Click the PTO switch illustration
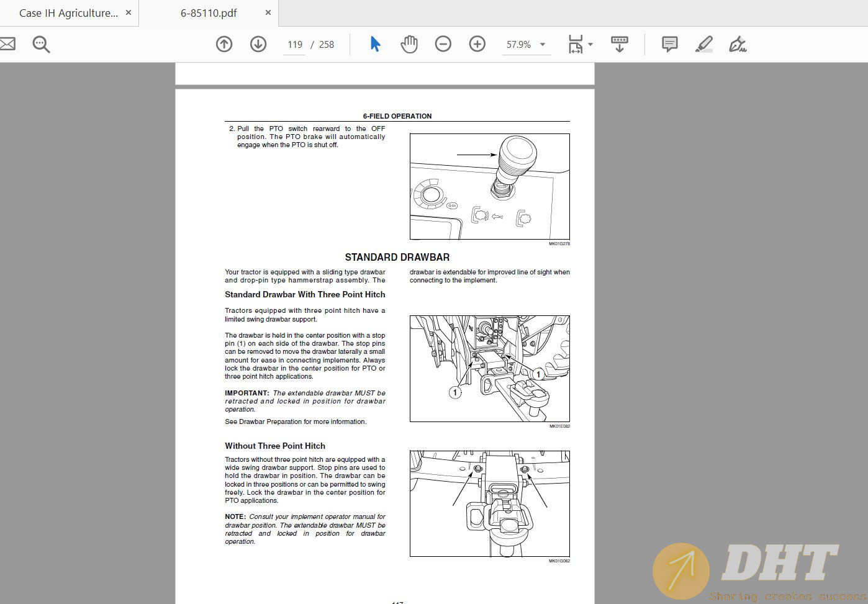 click(x=490, y=187)
